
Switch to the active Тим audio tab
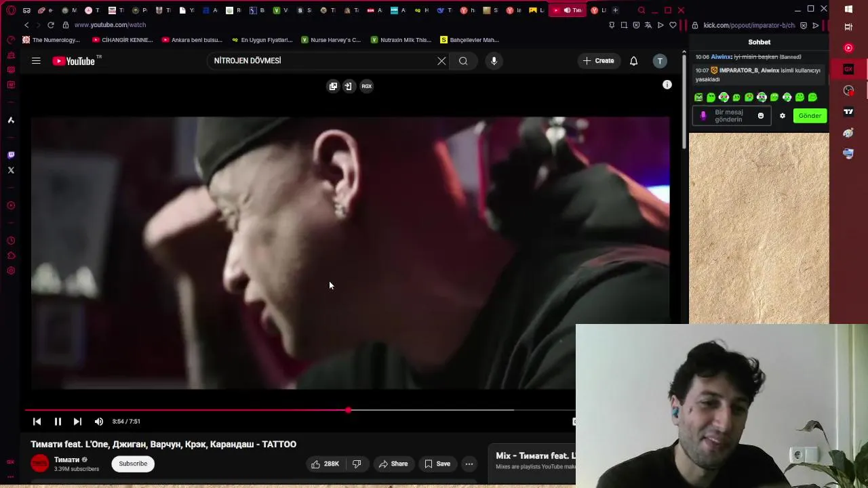[x=568, y=10]
